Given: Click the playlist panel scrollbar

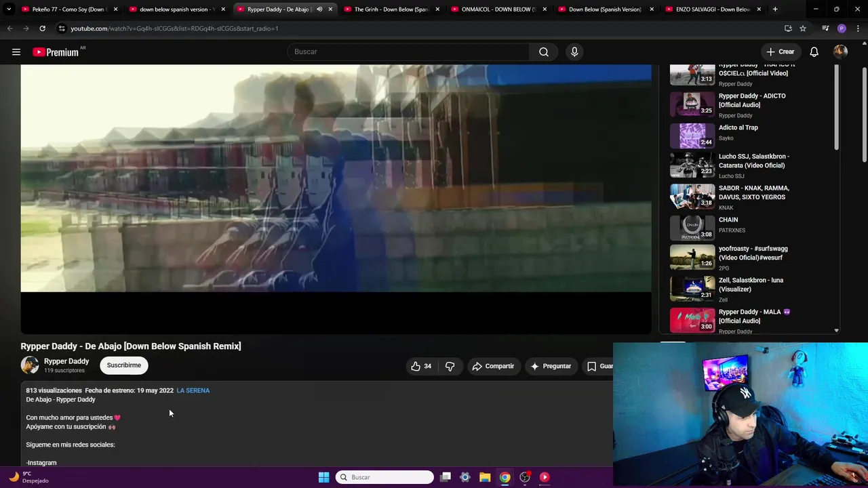Looking at the screenshot, I should click(x=836, y=108).
